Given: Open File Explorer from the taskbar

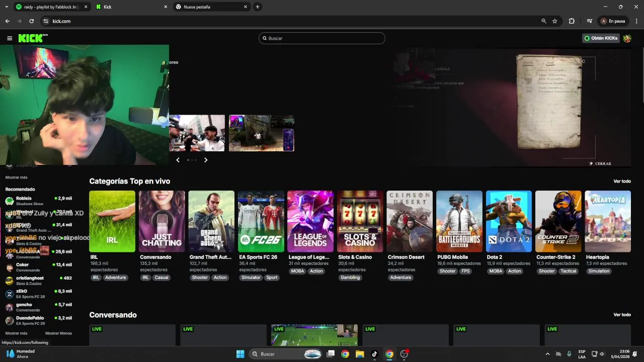Looking at the screenshot, I should [x=360, y=354].
